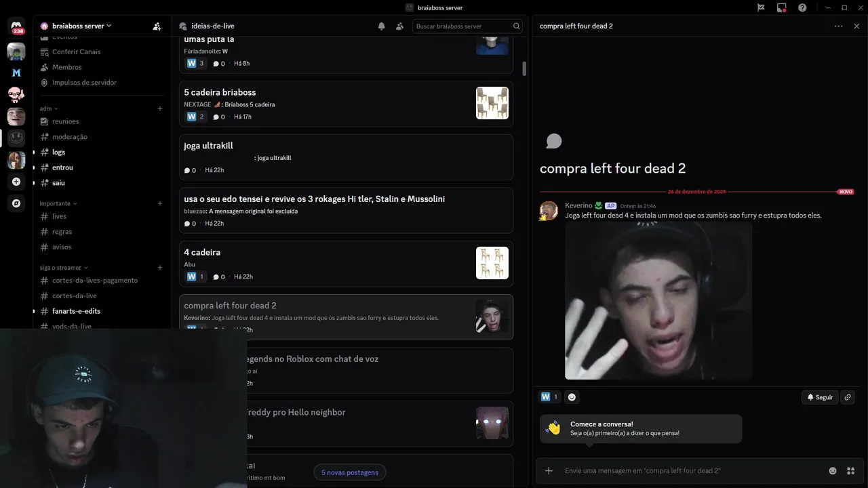Image resolution: width=868 pixels, height=488 pixels.
Task: Show member list icon in channel header
Action: [x=399, y=26]
